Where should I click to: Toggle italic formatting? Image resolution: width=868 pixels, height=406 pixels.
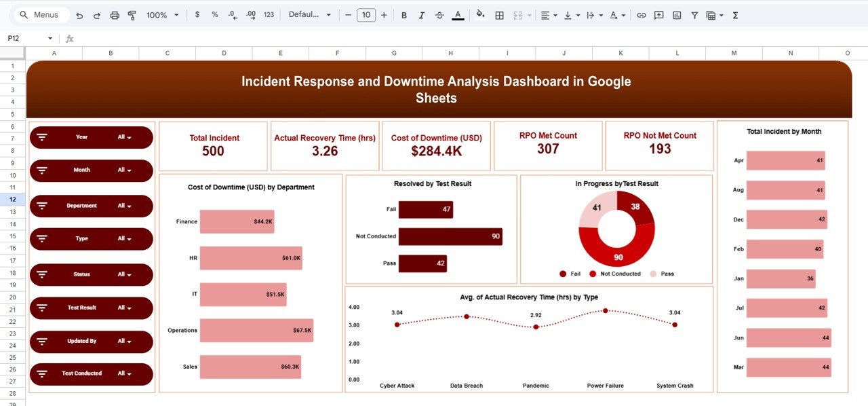(x=420, y=15)
